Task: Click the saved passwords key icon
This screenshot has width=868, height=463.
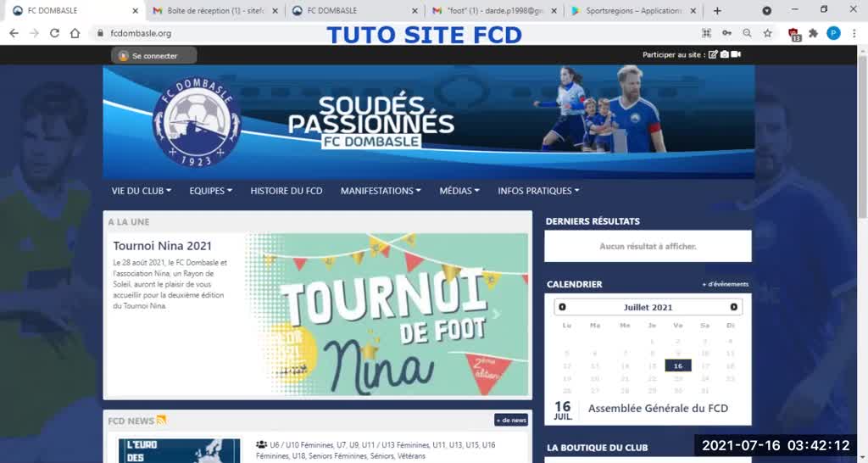Action: pos(726,33)
